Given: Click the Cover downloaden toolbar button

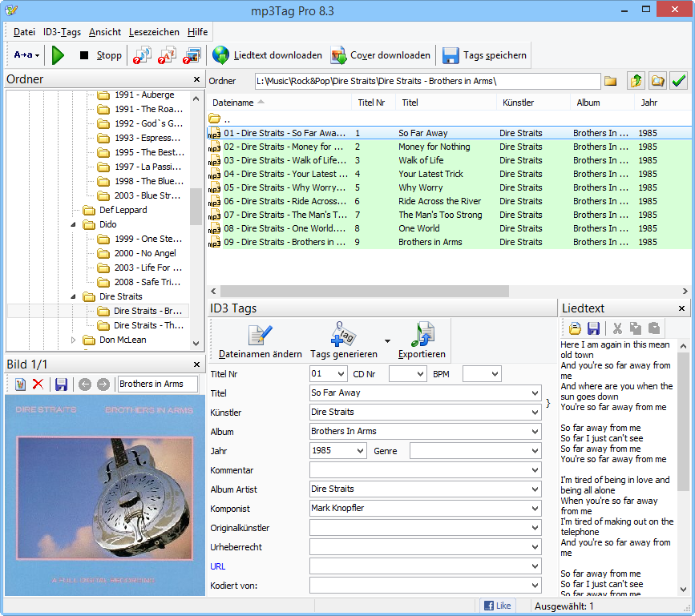Looking at the screenshot, I should pyautogui.click(x=380, y=55).
